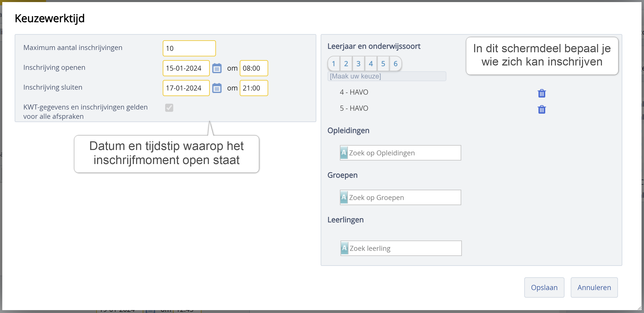Focus the Maximum aantal inschrijvingen field
644x313 pixels.
point(189,48)
